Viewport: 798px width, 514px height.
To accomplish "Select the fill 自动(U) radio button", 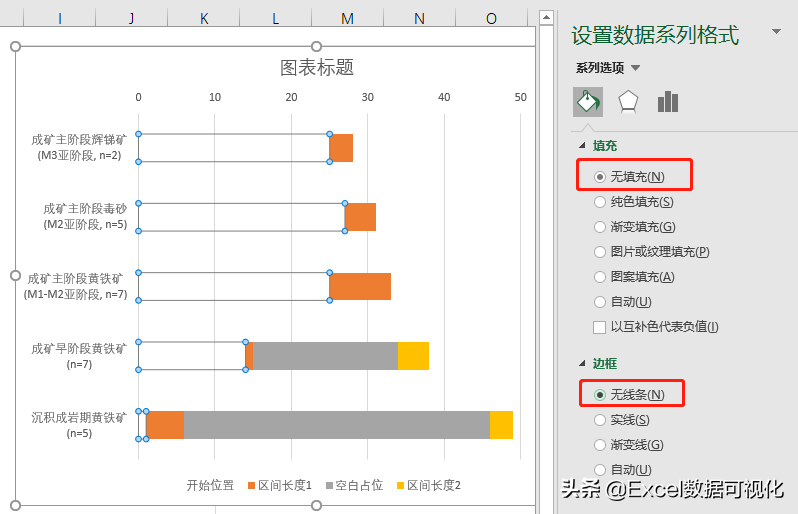I will (600, 302).
